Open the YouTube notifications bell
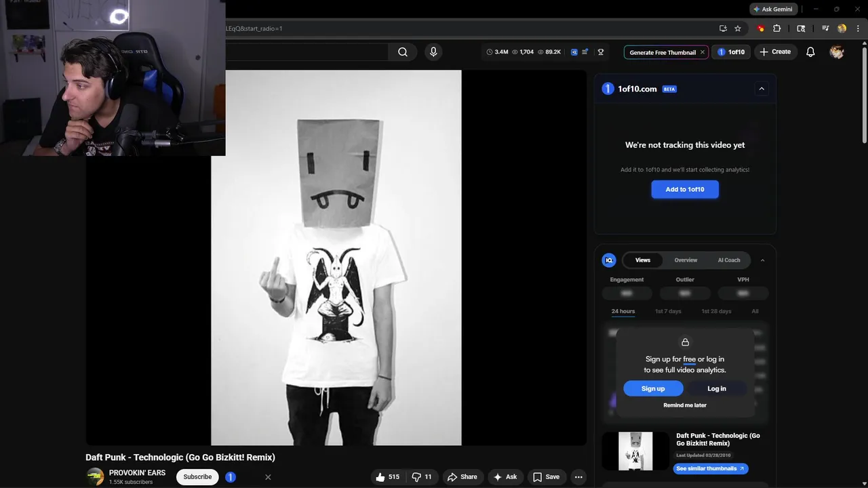 [x=810, y=52]
